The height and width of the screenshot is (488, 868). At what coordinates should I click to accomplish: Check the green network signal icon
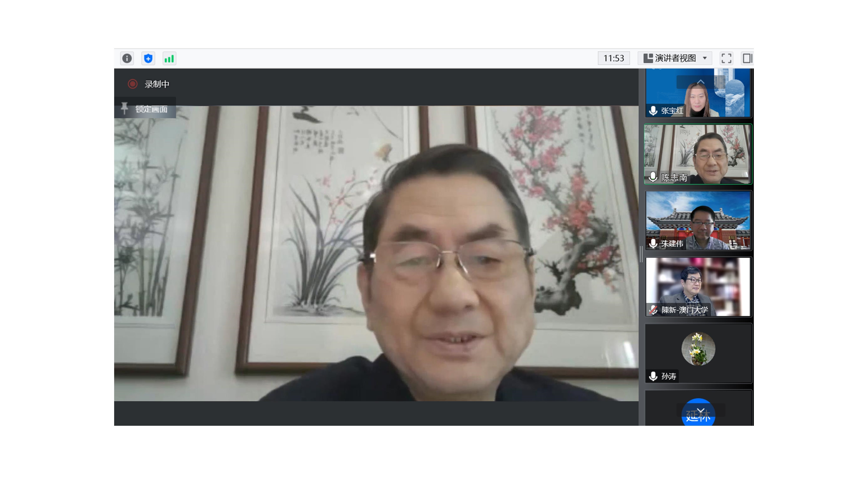[x=169, y=59]
